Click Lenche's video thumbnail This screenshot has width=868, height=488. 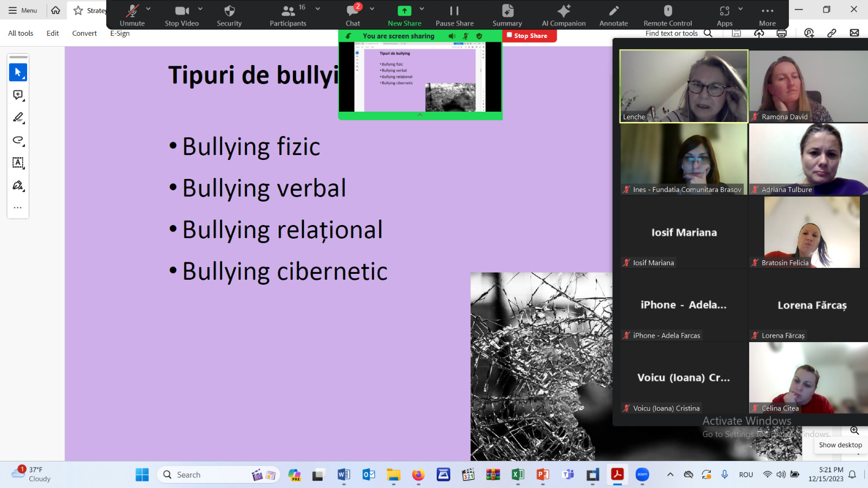click(684, 86)
